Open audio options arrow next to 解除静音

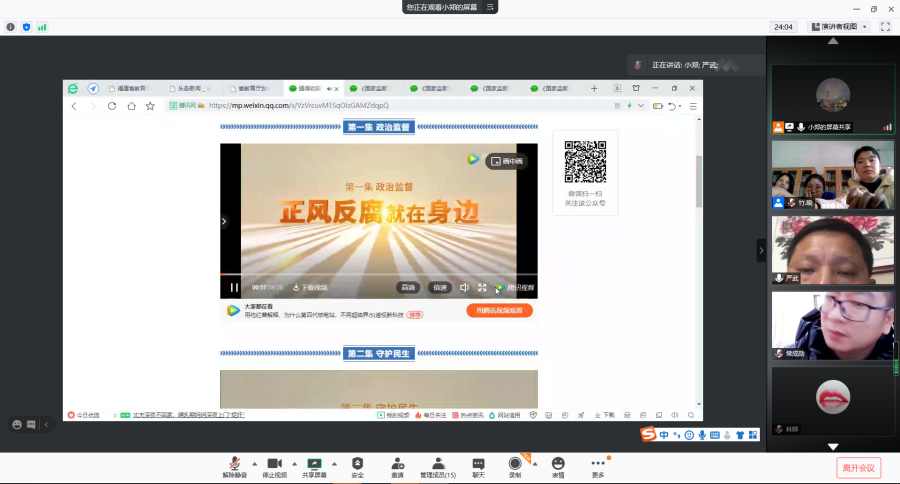pyautogui.click(x=255, y=463)
